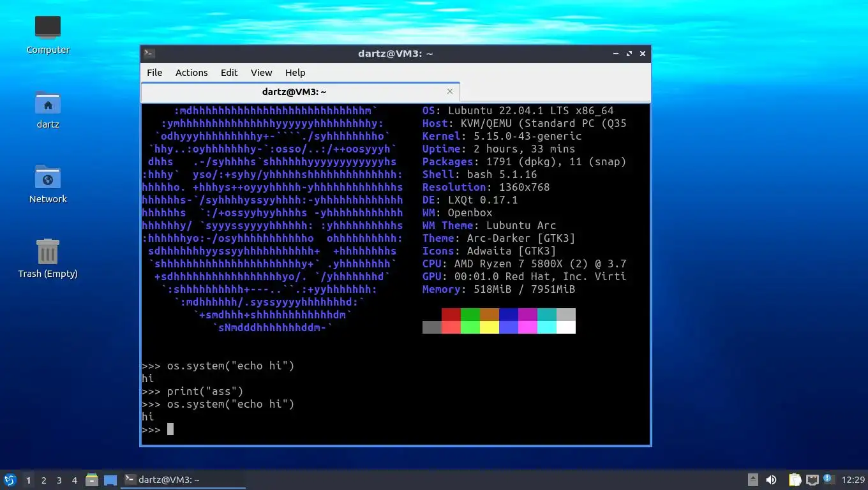Click the window title "dartz@VM3: ~"

(x=396, y=54)
